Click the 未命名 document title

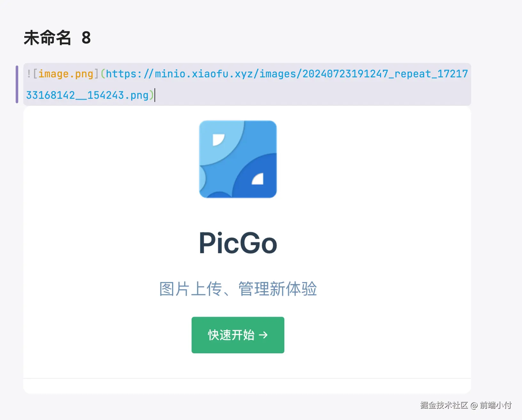47,38
